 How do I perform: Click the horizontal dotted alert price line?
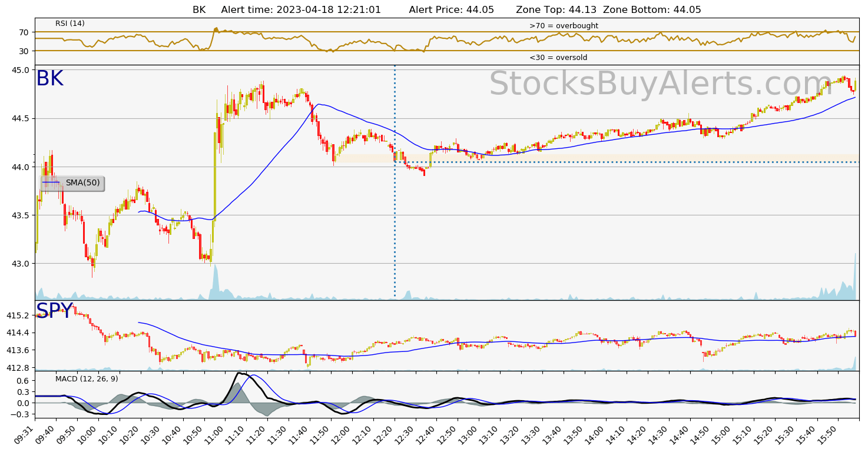[x=627, y=162]
